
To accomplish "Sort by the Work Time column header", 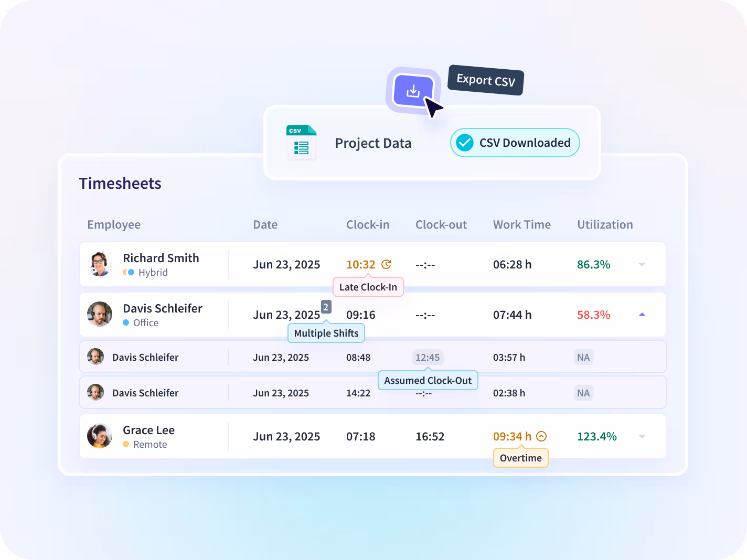I will point(522,224).
